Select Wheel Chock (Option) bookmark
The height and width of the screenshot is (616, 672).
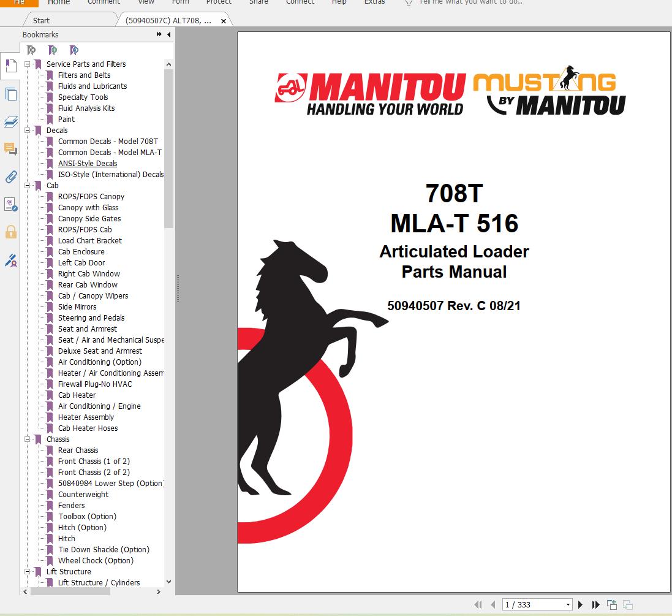(96, 561)
